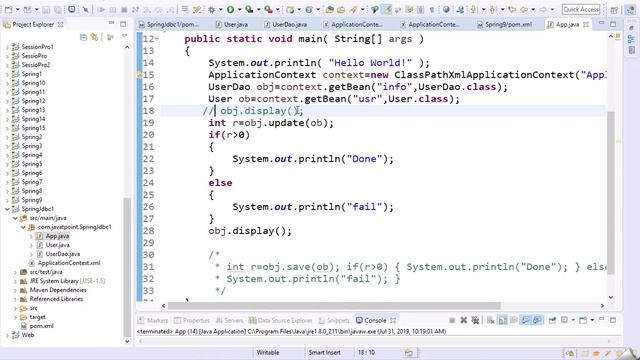Minimize the Project Explorer view
640x360 pixels.
coord(111,24)
